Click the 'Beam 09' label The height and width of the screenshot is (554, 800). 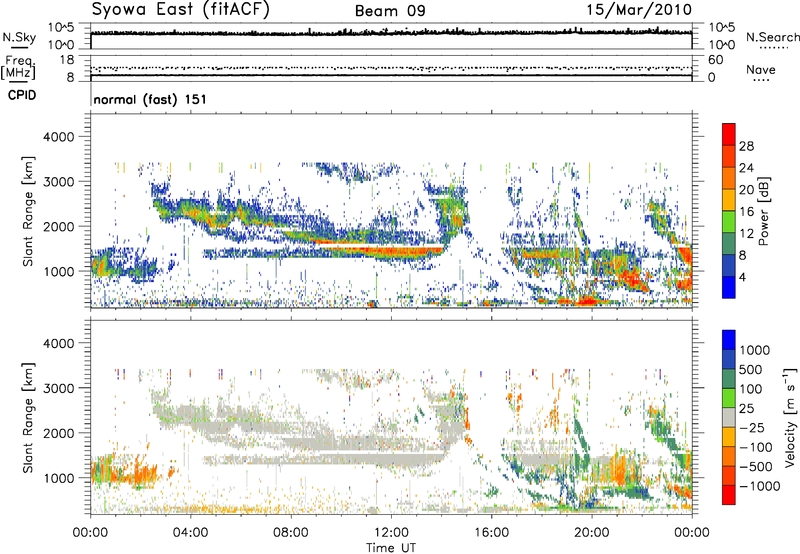click(x=390, y=11)
